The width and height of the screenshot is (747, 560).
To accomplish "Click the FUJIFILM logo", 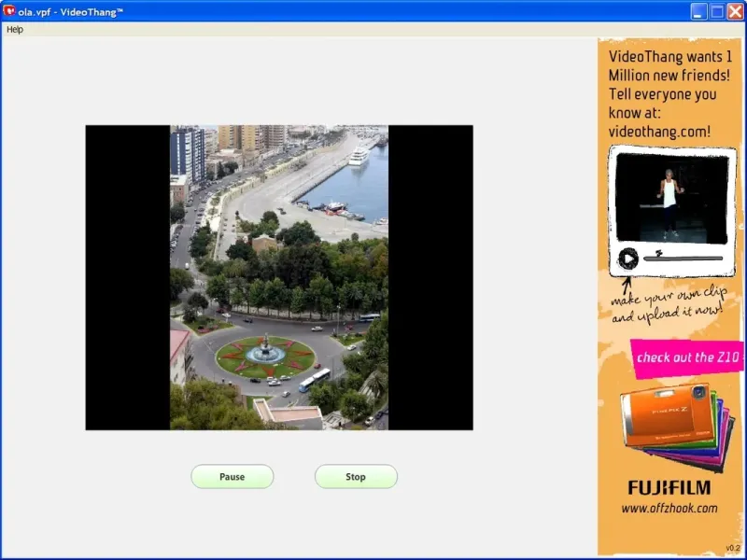I will [669, 487].
